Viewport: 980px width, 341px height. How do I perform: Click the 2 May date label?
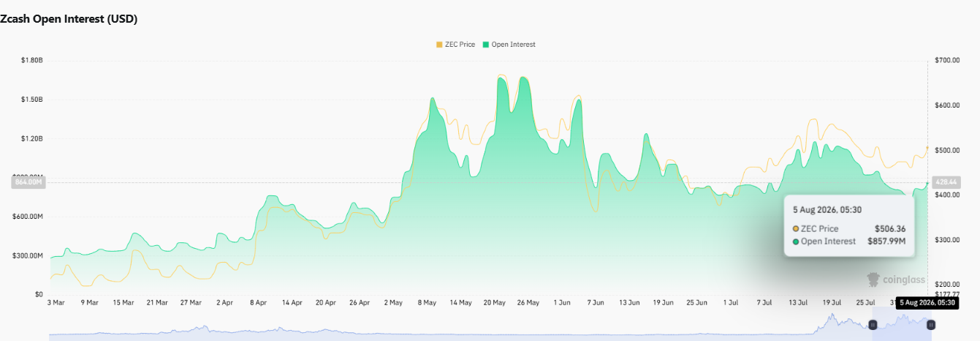(x=392, y=302)
